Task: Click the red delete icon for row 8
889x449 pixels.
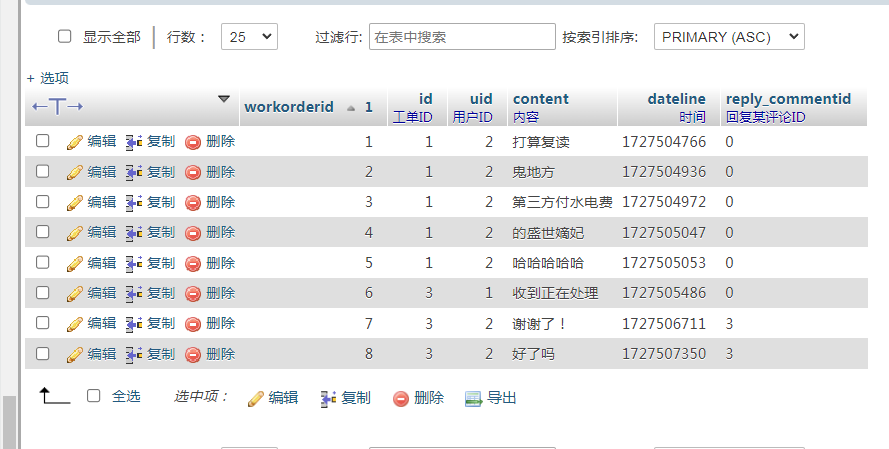Action: click(193, 354)
